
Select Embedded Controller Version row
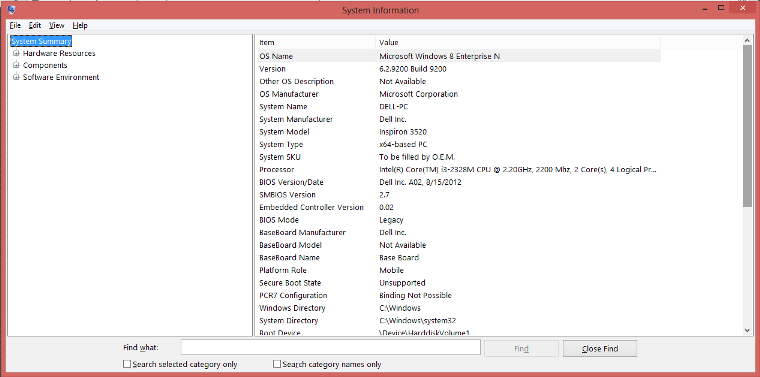458,207
